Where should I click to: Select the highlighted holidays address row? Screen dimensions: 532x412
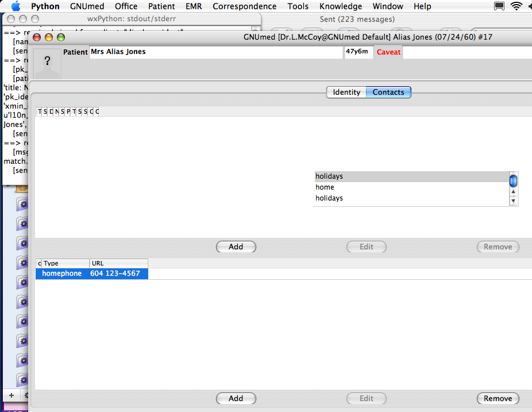click(411, 176)
